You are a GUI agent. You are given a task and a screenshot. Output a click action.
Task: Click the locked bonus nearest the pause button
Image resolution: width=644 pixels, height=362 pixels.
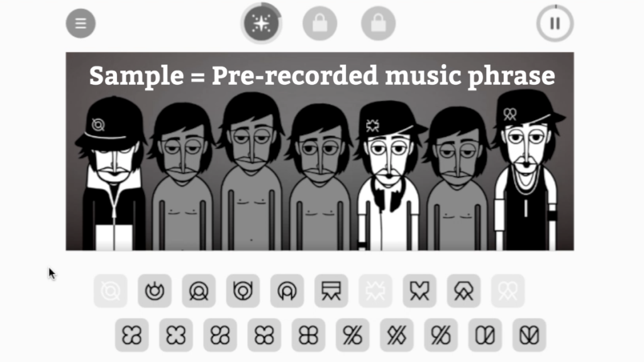pos(378,23)
